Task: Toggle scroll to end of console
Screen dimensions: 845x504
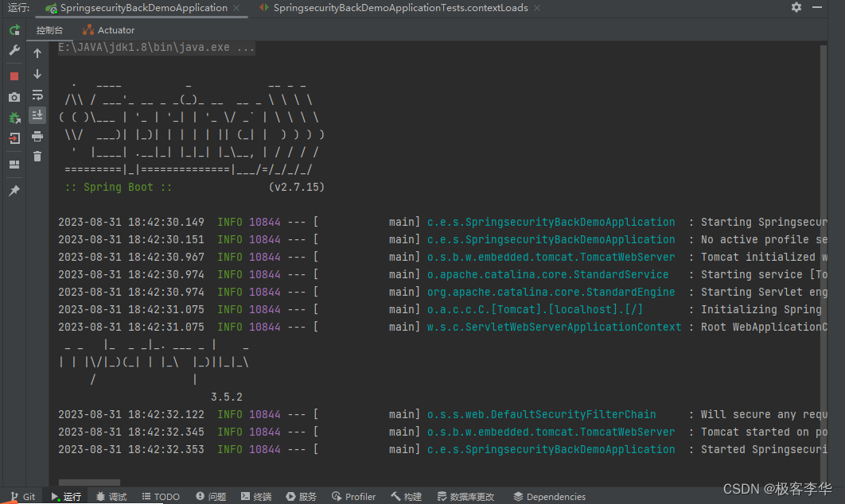Action: point(37,115)
